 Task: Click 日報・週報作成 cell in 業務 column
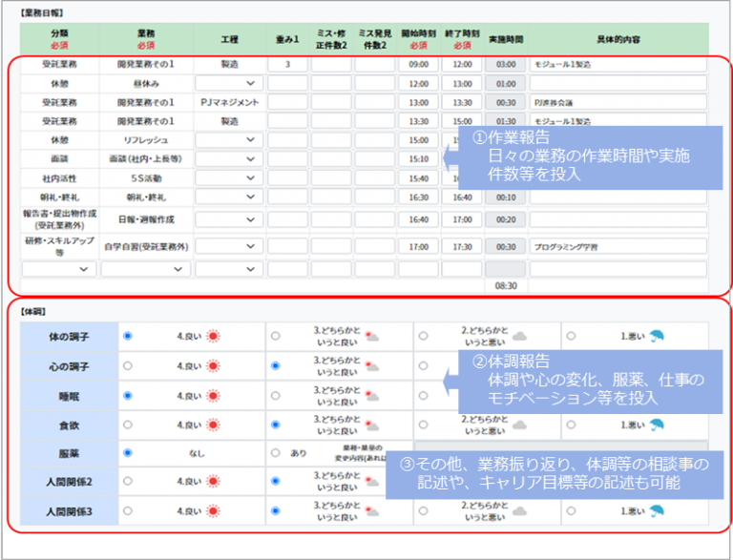point(146,219)
